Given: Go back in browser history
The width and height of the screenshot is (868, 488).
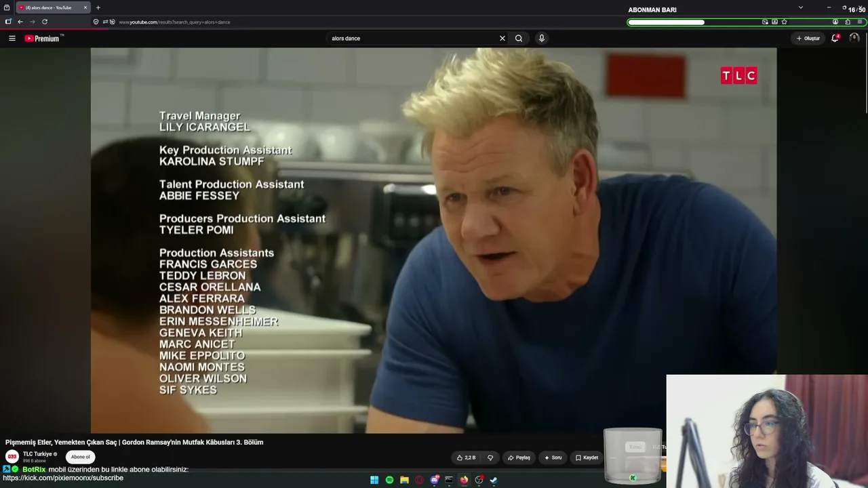Looking at the screenshot, I should 20,22.
